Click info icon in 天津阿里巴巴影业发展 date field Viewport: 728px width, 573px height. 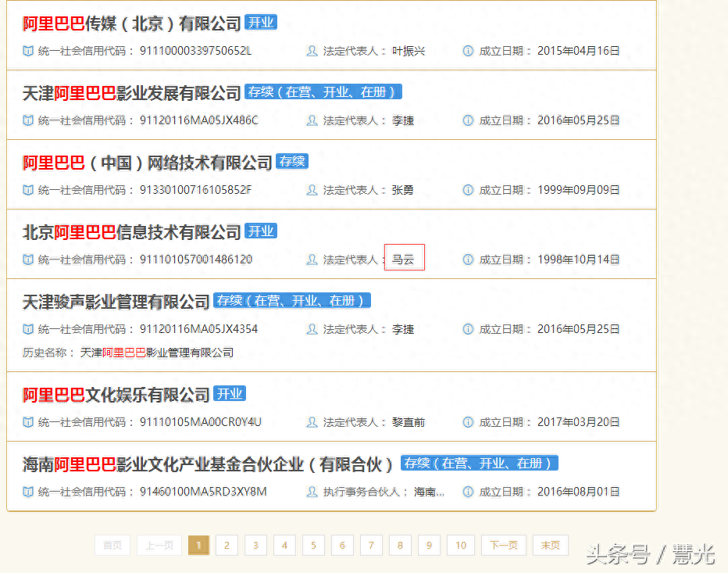point(468,120)
